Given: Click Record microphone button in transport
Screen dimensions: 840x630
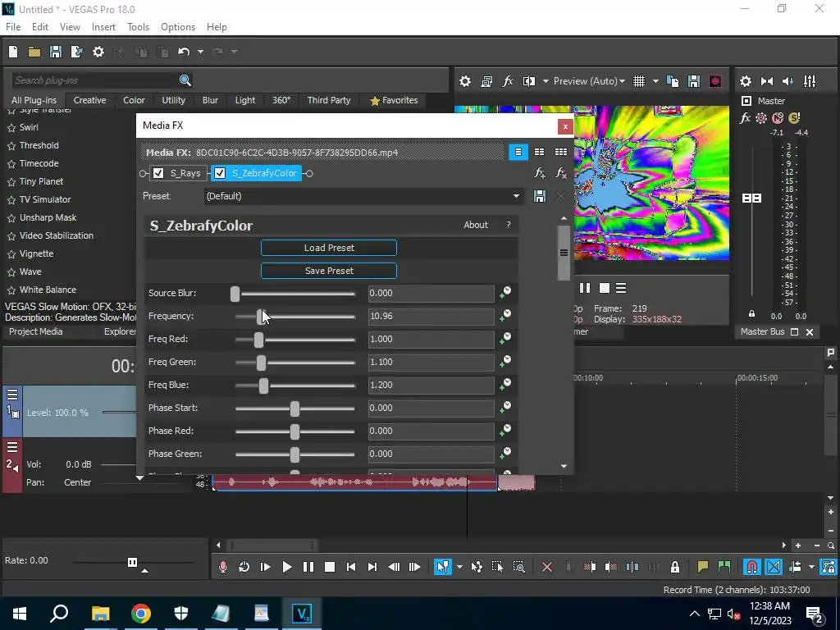Looking at the screenshot, I should pos(223,567).
